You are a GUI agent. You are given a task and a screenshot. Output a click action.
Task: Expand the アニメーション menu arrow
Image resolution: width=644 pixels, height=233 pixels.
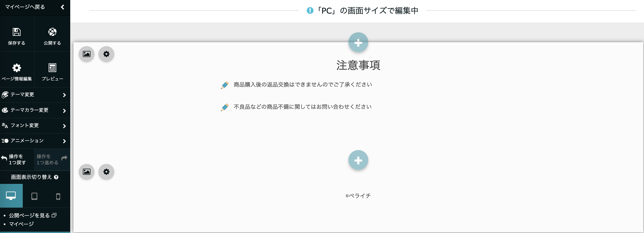click(x=64, y=141)
